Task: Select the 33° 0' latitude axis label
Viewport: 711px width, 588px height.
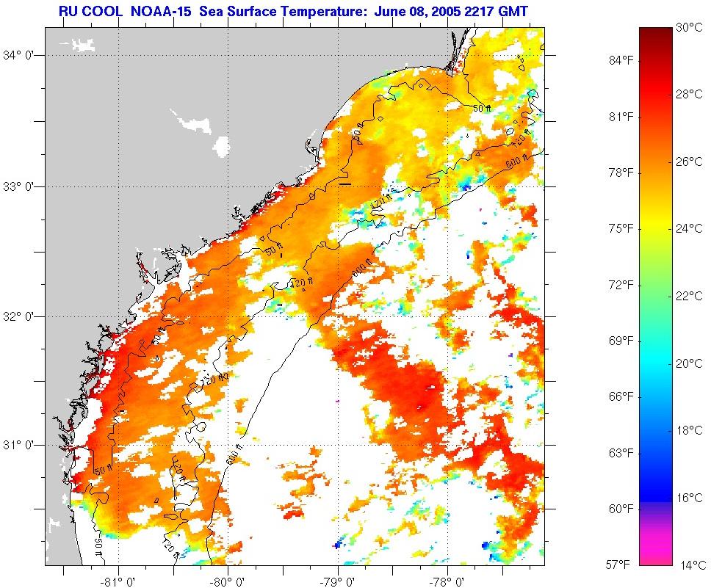Action: (x=20, y=186)
